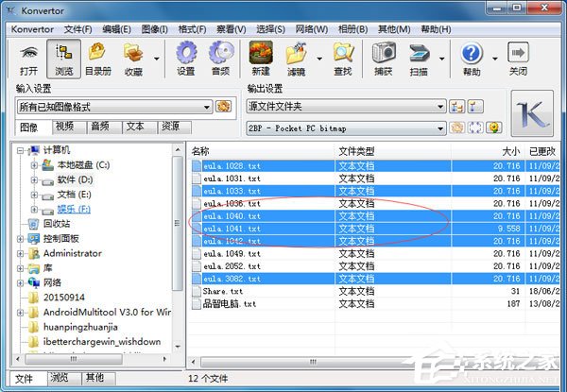Image resolution: width=567 pixels, height=392 pixels.
Task: Open the 帮助(H) menu
Action: coord(436,29)
